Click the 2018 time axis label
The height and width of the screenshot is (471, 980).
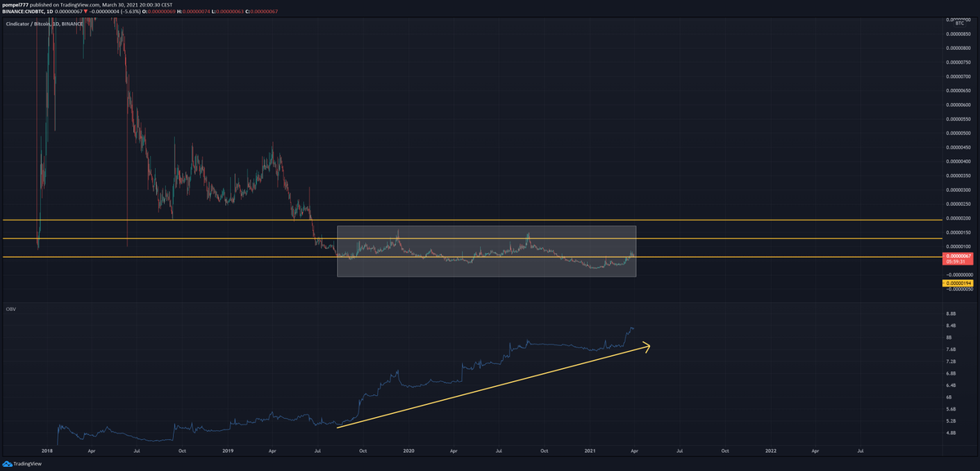(x=47, y=450)
